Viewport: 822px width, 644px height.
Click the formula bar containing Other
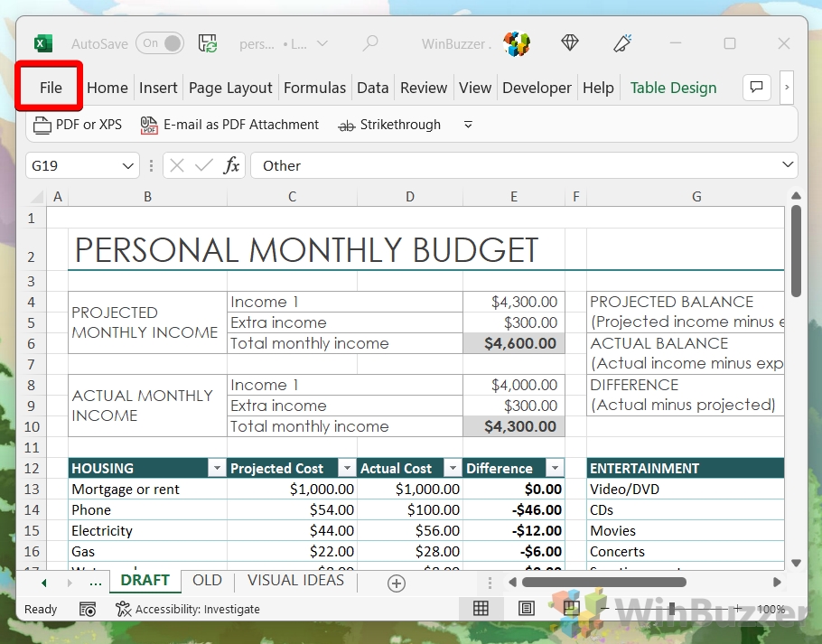pyautogui.click(x=515, y=165)
